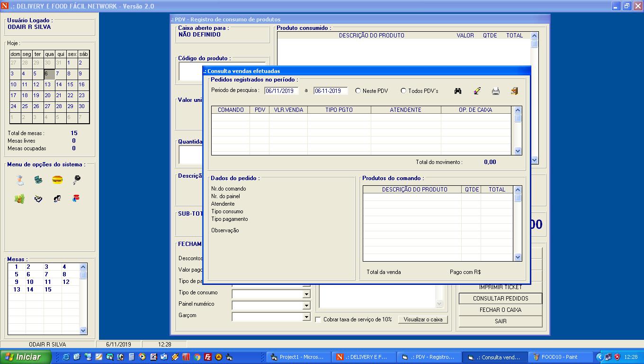644x364 pixels.
Task: Print the sales report via printer icon
Action: pyautogui.click(x=496, y=91)
